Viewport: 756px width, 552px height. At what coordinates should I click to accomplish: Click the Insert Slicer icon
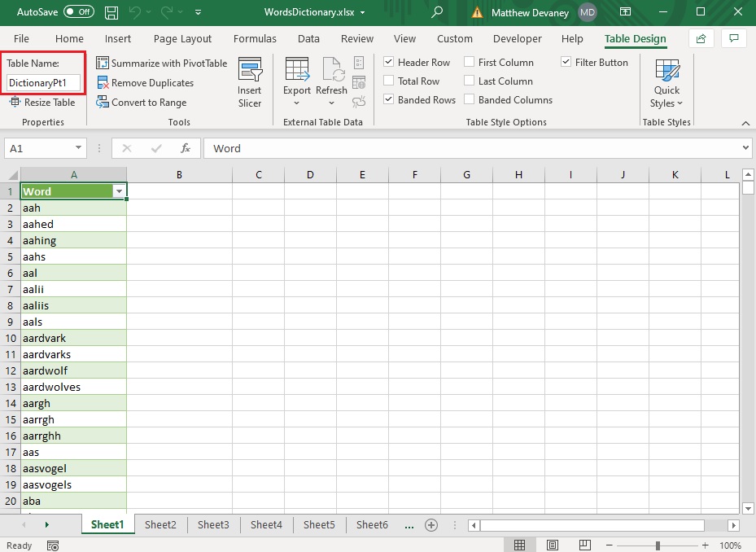point(250,69)
